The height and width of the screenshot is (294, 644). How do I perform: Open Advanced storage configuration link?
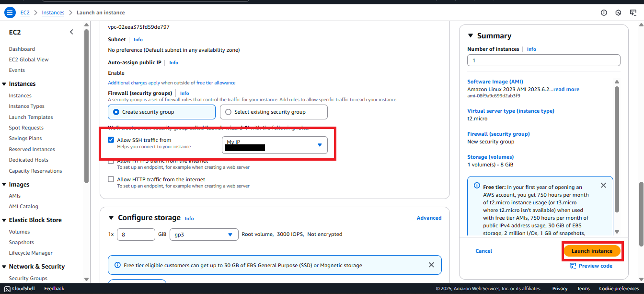click(x=429, y=218)
